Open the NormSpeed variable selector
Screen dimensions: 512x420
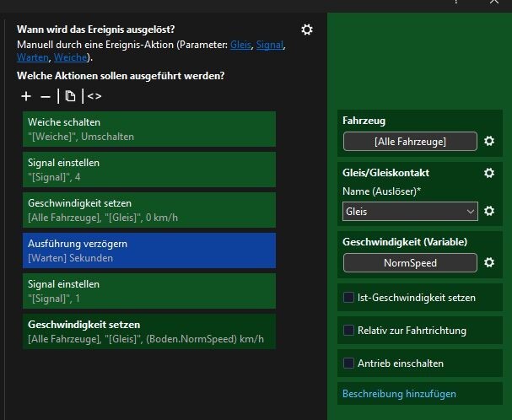tap(410, 263)
